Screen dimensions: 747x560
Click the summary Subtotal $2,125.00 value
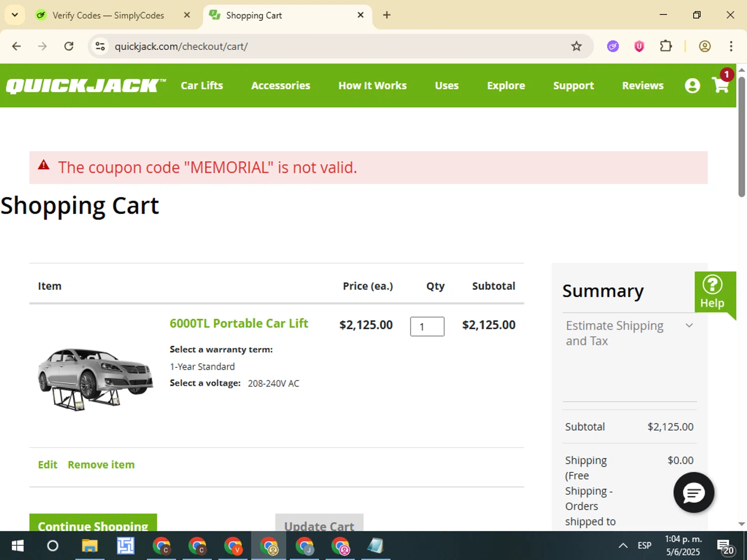(670, 427)
